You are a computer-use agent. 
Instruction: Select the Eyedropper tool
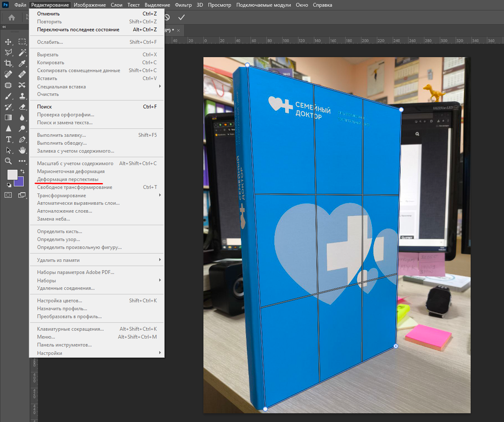(22, 63)
